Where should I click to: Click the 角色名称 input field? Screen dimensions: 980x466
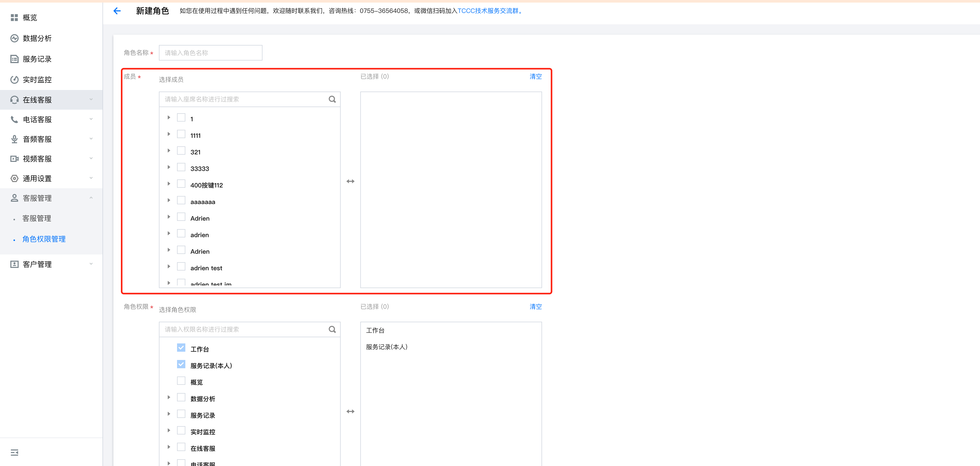coord(210,53)
